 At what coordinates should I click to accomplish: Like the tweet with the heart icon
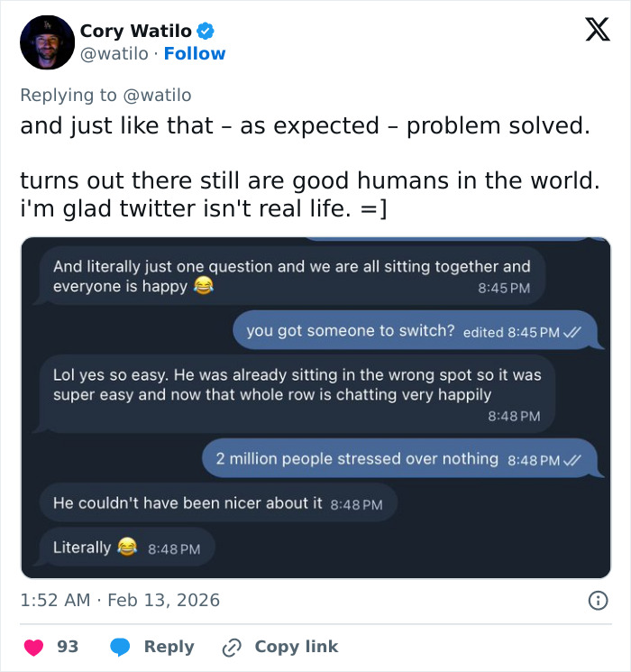click(33, 647)
